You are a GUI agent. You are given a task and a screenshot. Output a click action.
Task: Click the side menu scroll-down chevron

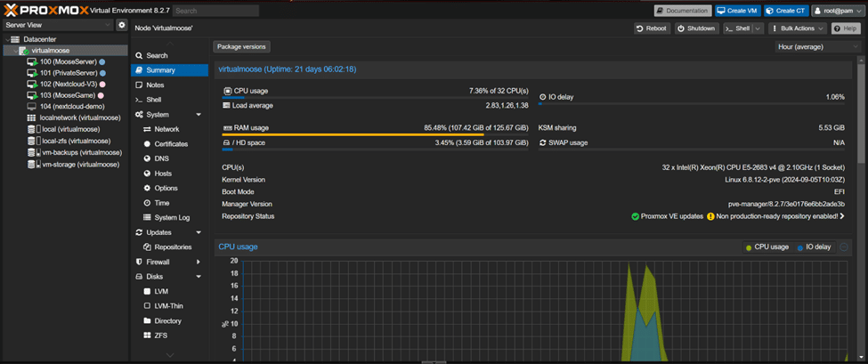tap(170, 355)
